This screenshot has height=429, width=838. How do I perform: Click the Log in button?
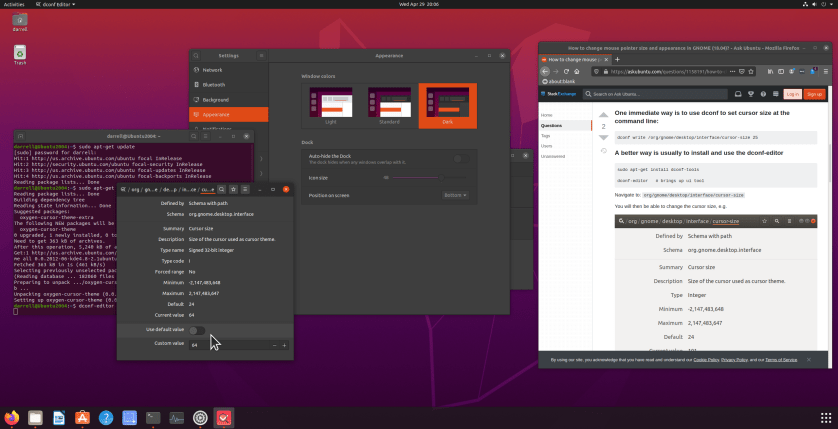[791, 94]
